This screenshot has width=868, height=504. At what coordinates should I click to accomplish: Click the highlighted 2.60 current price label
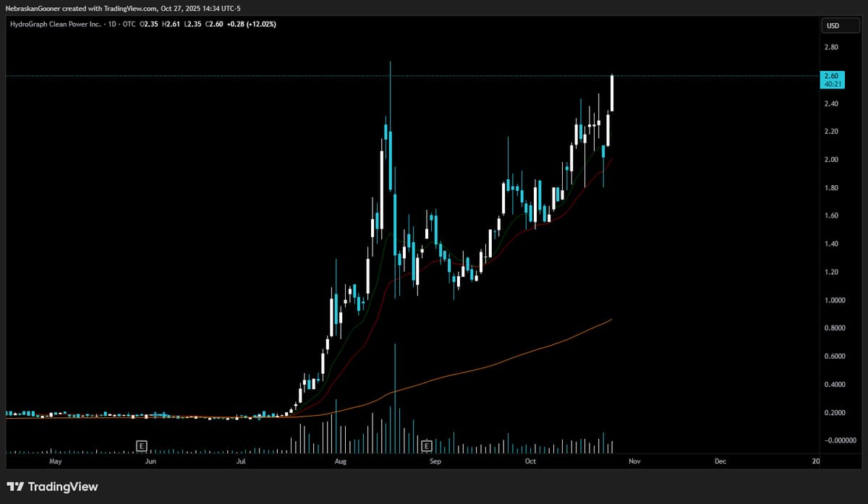coord(833,75)
